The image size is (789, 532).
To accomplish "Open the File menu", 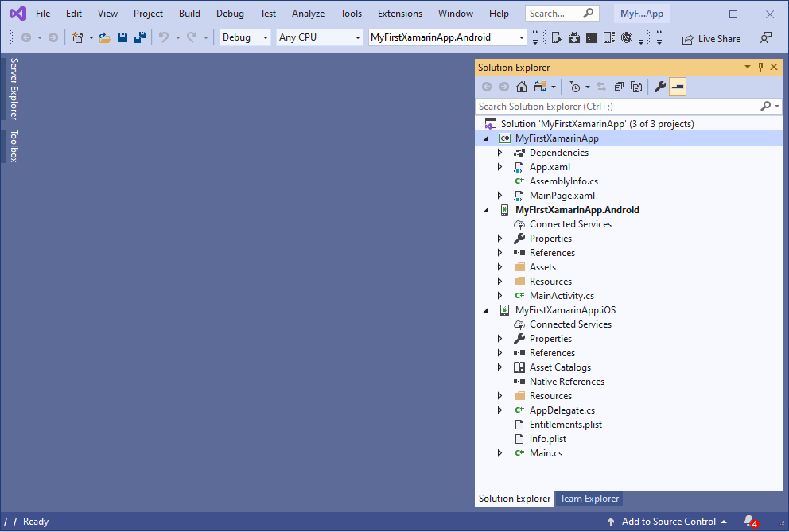I will pos(43,14).
